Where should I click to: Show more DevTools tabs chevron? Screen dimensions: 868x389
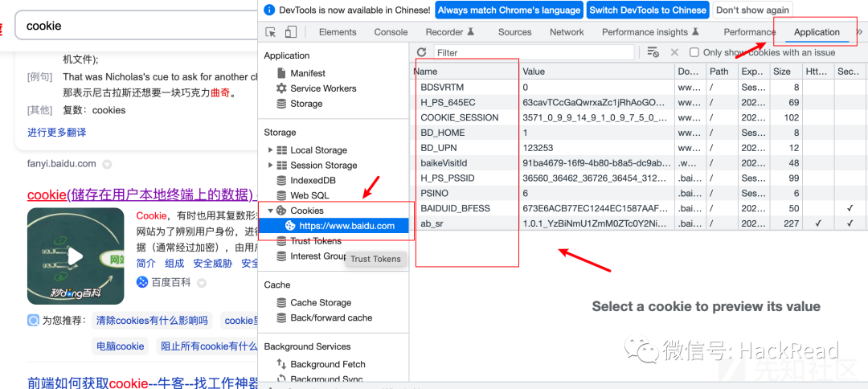[859, 32]
